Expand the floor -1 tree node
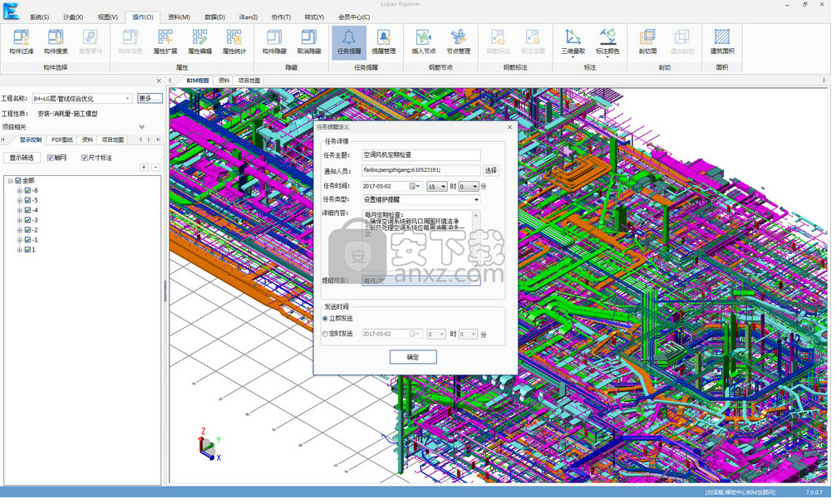 coord(20,240)
